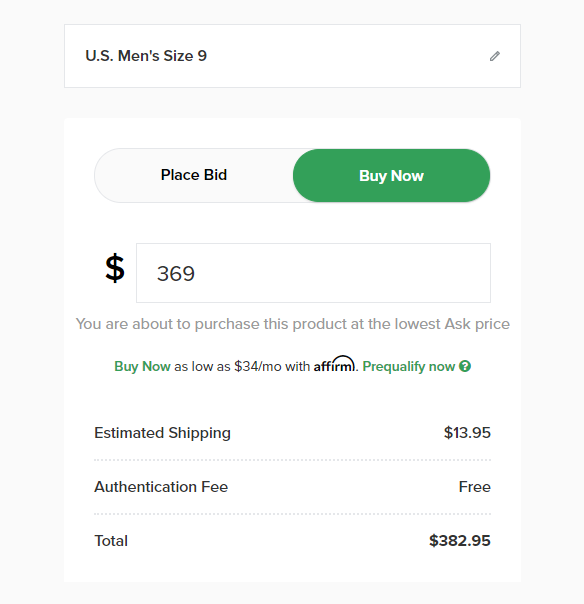Click the green Buy Now Affirm link
584x604 pixels.
coord(143,366)
